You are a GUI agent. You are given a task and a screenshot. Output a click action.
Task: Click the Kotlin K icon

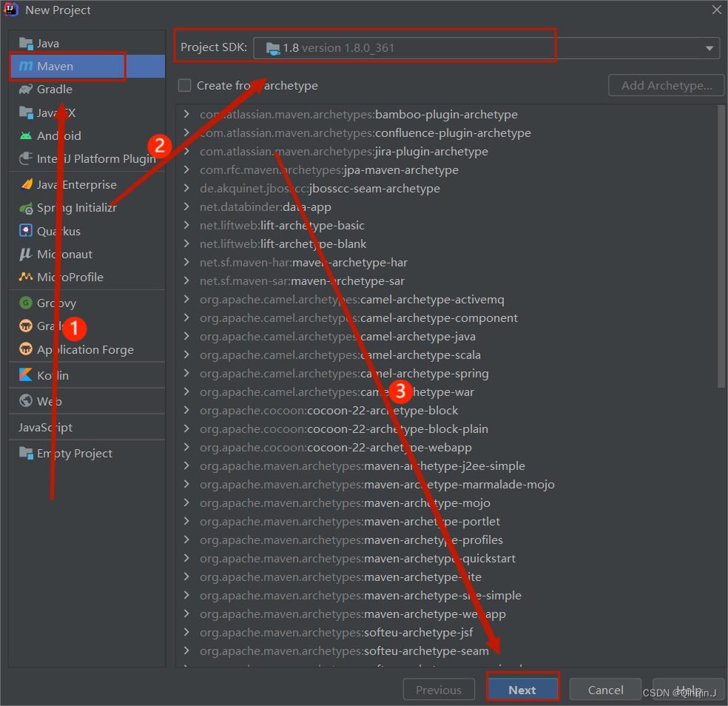[26, 374]
